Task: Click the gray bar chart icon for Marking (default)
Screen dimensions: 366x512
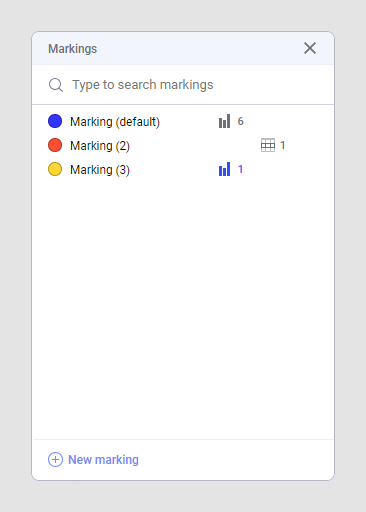Action: tap(224, 121)
